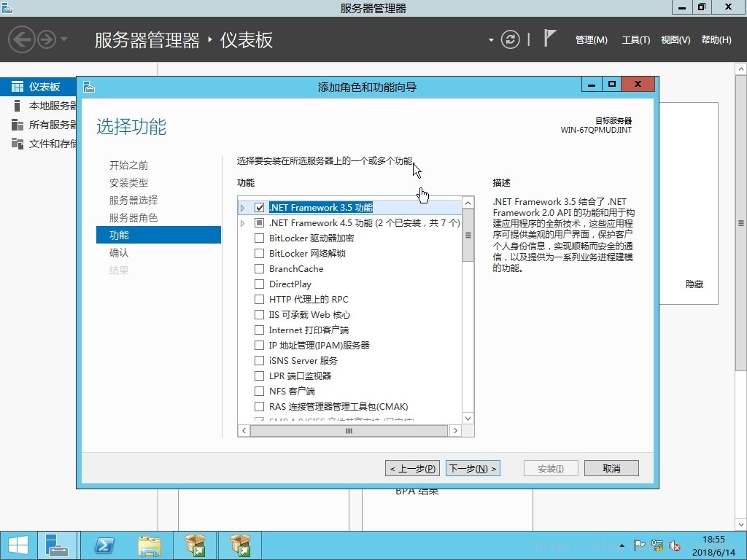Click the features list vertical scrollbar thumb
747x560 pixels.
468,236
